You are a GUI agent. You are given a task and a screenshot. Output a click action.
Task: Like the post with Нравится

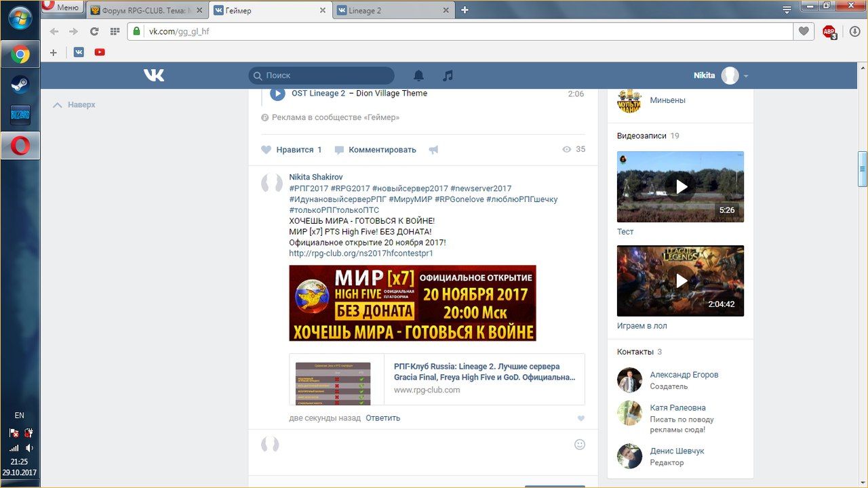[292, 150]
